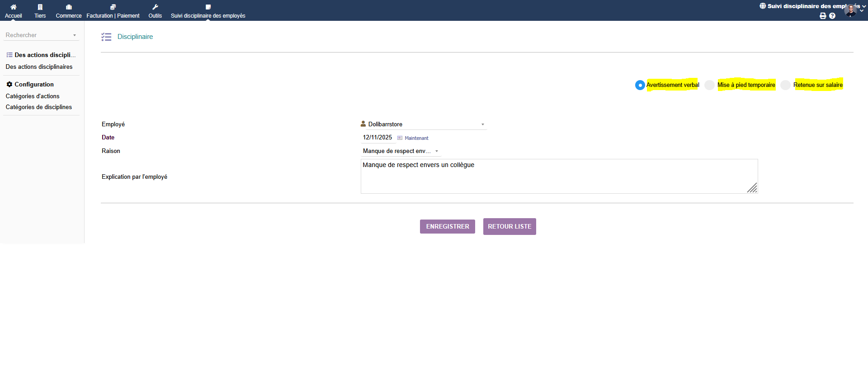The image size is (868, 368).
Task: Open the Tiers menu
Action: point(40,11)
